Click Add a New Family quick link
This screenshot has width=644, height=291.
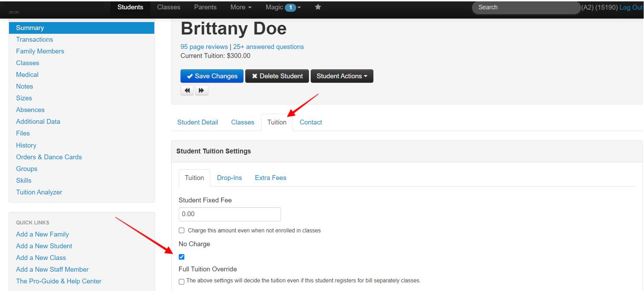click(42, 234)
